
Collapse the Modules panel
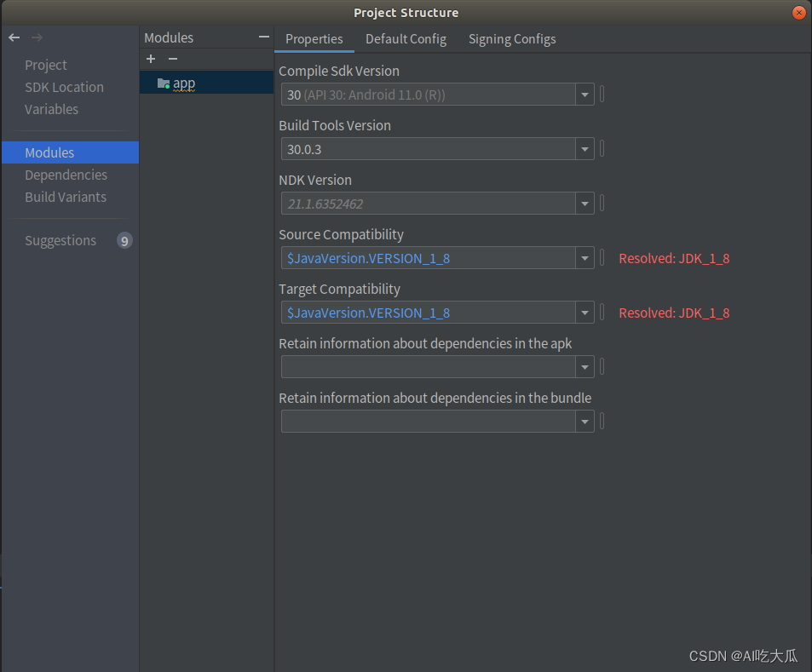pyautogui.click(x=264, y=37)
